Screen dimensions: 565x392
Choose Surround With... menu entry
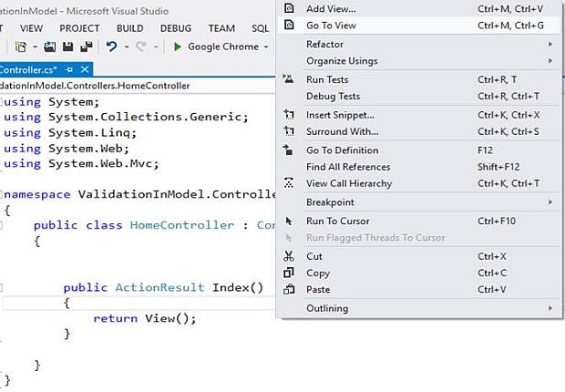pos(418,131)
